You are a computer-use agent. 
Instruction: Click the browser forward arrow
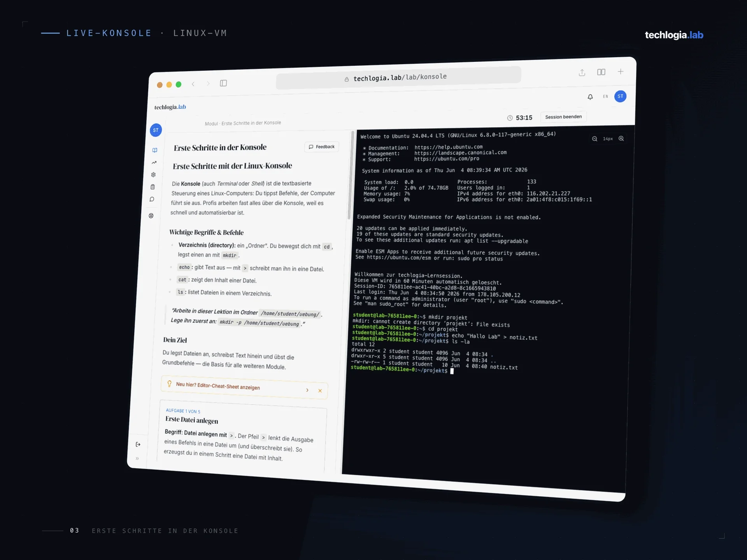point(208,84)
